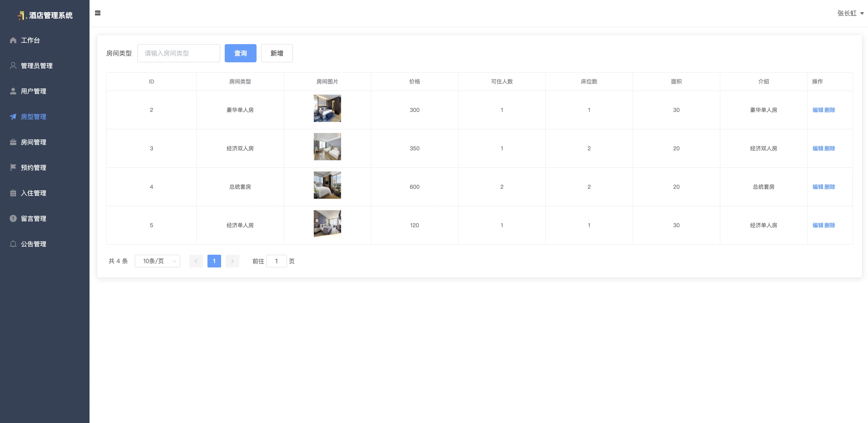868x423 pixels.
Task: Click the home icon beside 工作台
Action: pyautogui.click(x=13, y=40)
